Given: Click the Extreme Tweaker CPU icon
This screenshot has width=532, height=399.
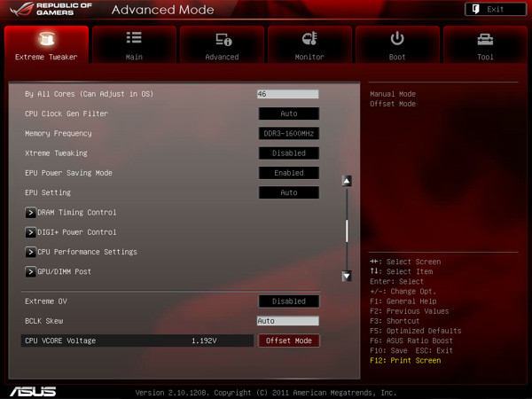Looking at the screenshot, I should click(x=46, y=39).
